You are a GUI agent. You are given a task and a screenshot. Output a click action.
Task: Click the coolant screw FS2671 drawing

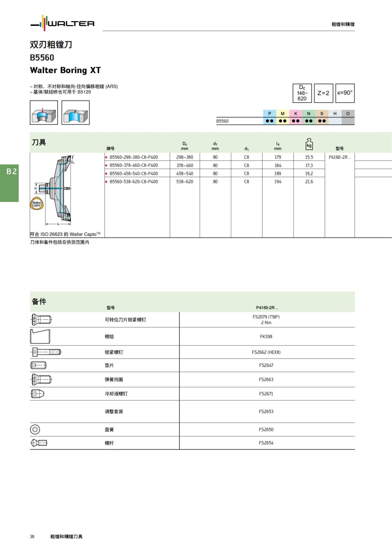click(x=37, y=394)
